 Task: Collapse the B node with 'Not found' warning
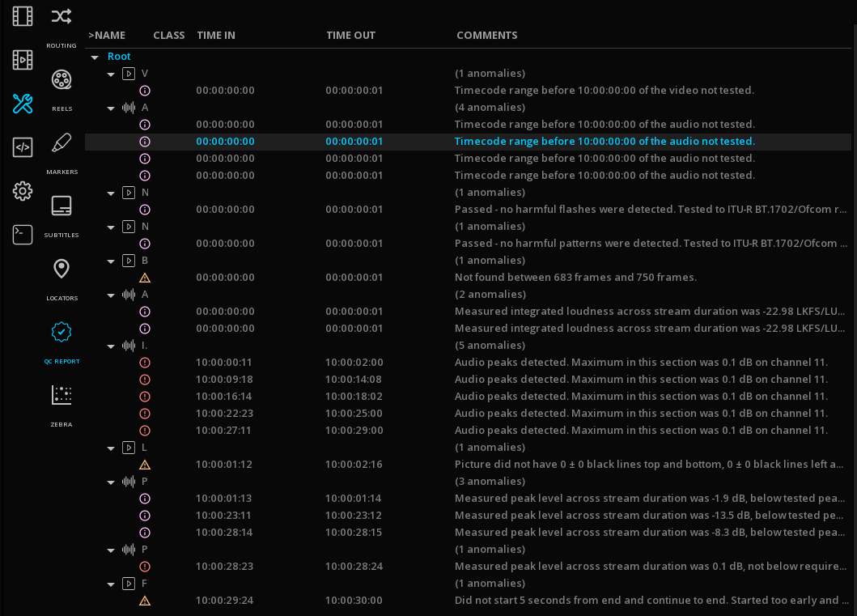[112, 261]
